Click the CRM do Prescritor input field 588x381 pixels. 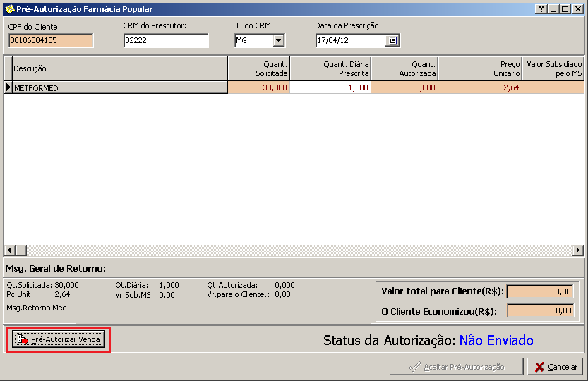166,40
